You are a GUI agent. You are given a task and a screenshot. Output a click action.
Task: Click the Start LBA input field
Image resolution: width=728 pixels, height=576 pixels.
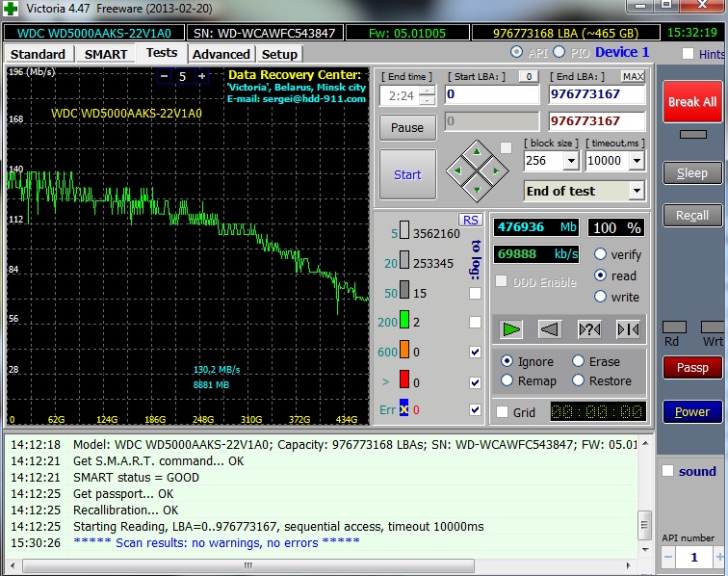(491, 95)
